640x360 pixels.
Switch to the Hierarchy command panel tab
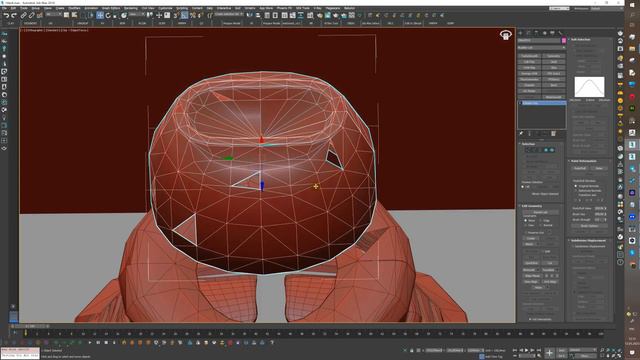click(536, 33)
